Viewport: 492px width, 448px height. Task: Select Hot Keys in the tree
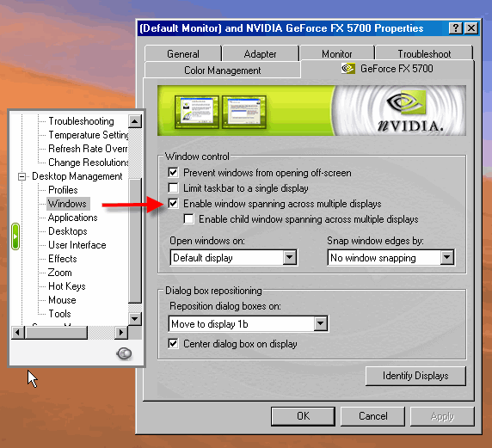tap(67, 286)
